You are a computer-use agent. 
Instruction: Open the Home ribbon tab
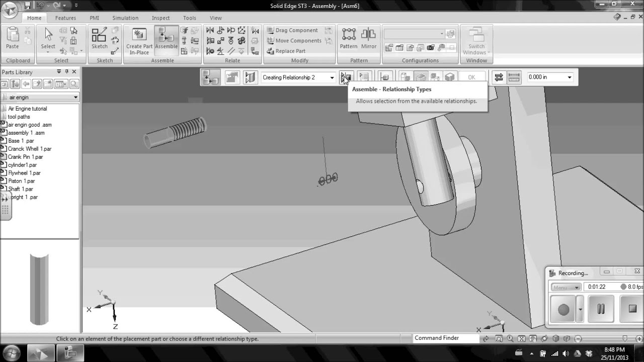34,18
